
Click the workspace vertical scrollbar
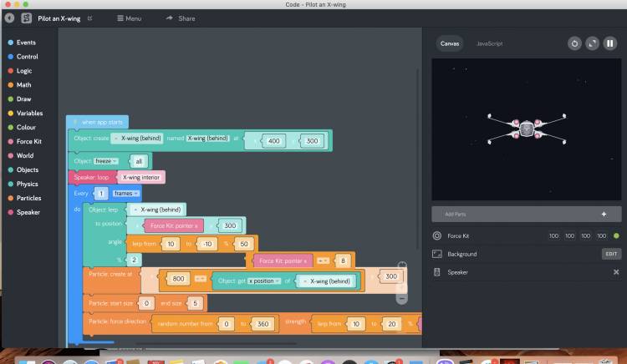(417, 159)
